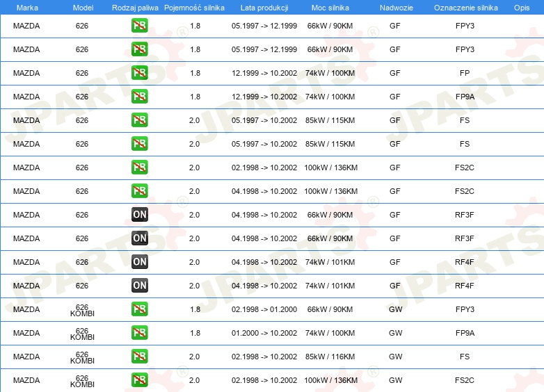Click the 2.0 capacity in the KOMBI FS row
Screen dimensions: 544x392
[x=194, y=357]
